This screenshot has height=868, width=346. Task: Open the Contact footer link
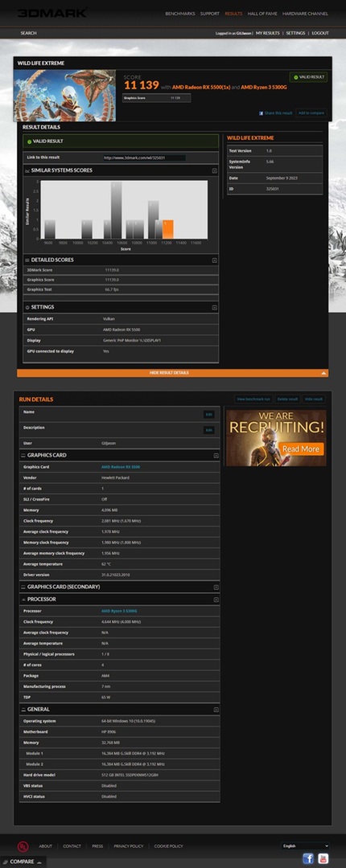click(x=72, y=846)
